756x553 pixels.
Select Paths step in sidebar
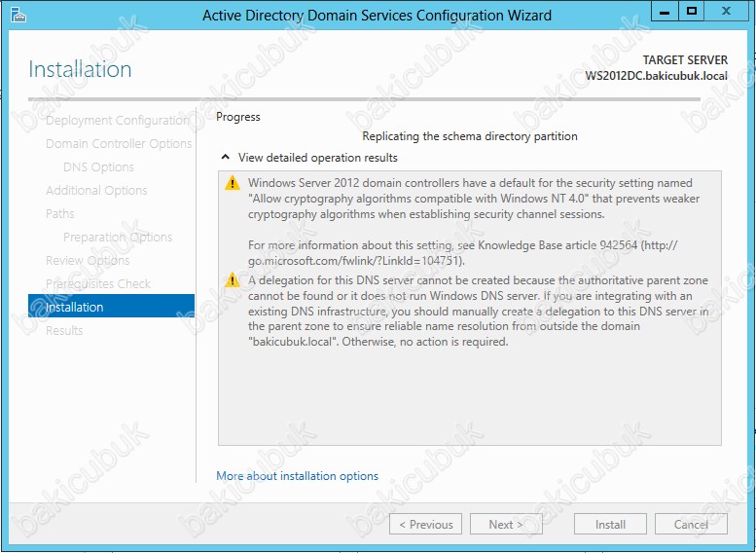[x=59, y=214]
